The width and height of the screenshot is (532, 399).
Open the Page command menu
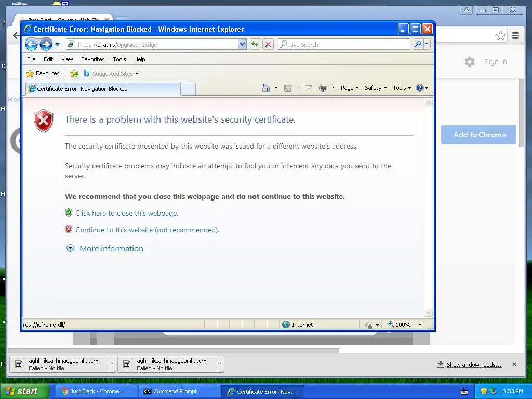point(350,88)
